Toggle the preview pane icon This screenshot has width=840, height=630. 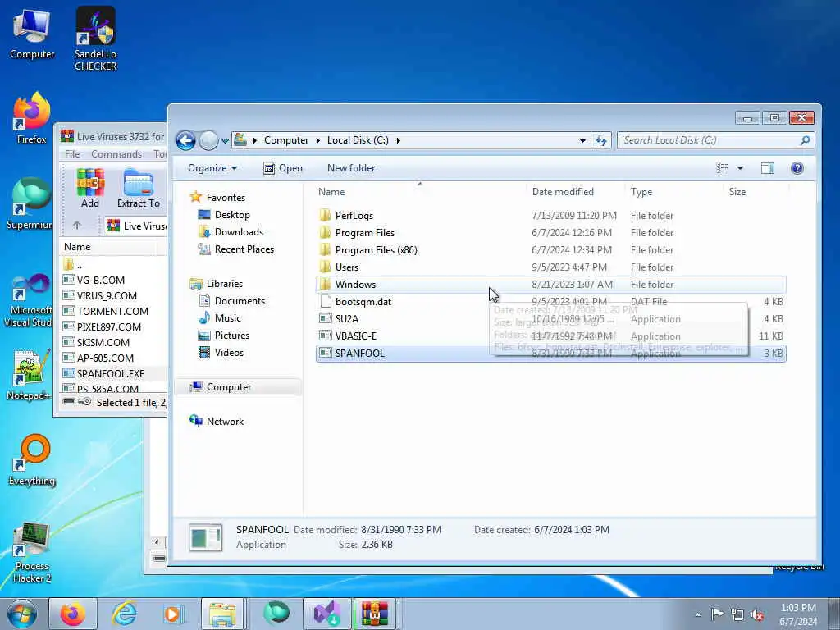click(x=767, y=168)
